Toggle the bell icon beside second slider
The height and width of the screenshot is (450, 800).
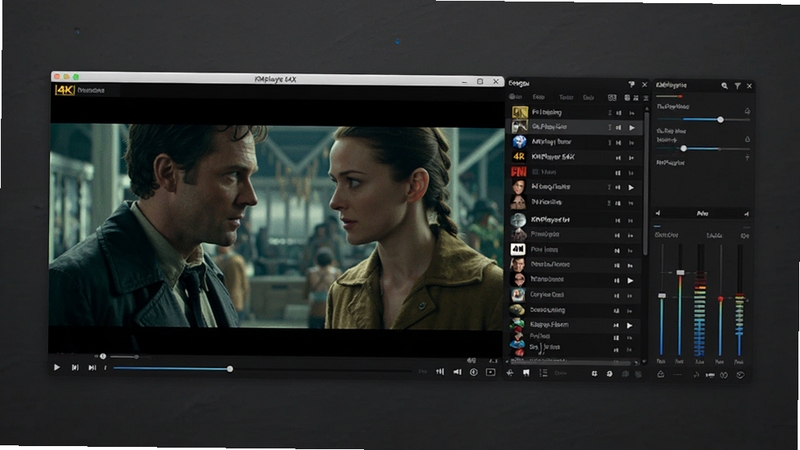747,139
